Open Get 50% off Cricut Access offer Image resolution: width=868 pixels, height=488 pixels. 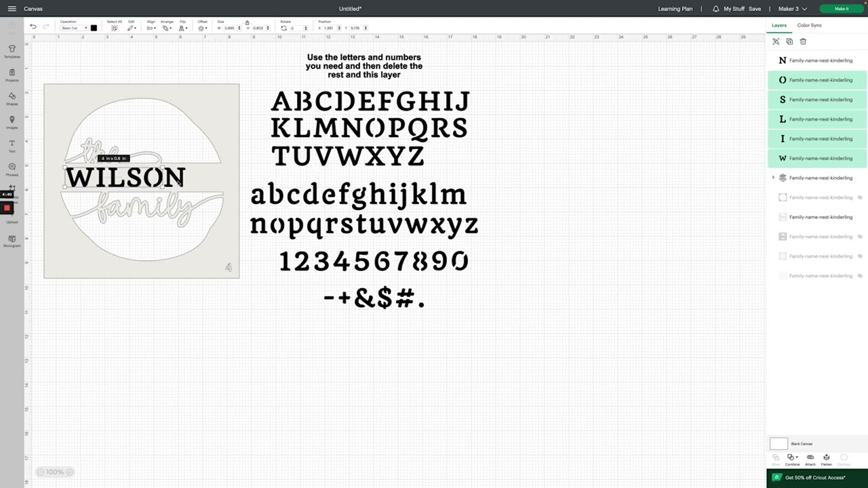point(817,478)
